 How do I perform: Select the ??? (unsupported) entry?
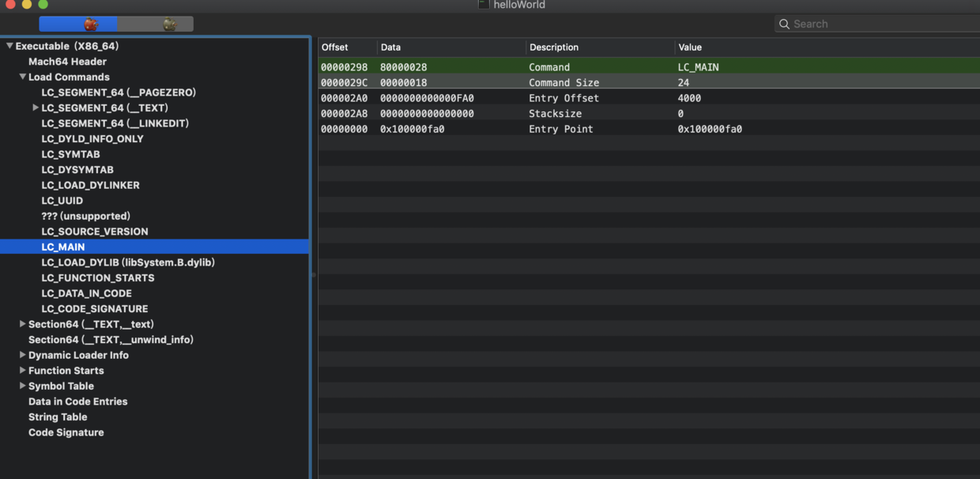point(85,216)
